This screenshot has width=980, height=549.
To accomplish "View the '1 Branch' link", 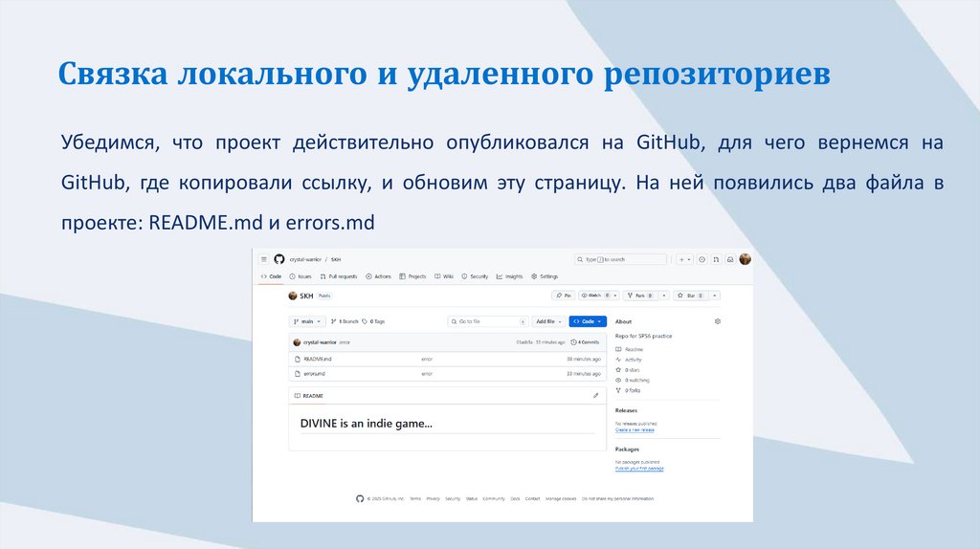I will [345, 321].
